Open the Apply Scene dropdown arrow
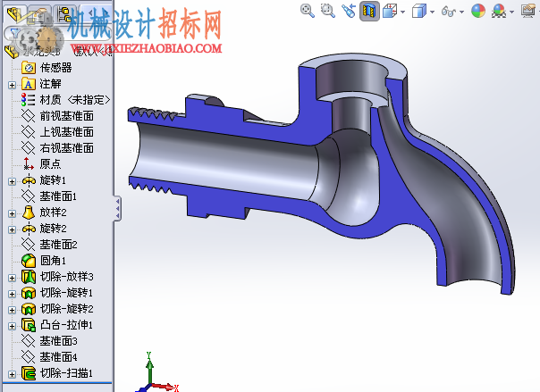Image resolution: width=540 pixels, height=392 pixels. 511,12
